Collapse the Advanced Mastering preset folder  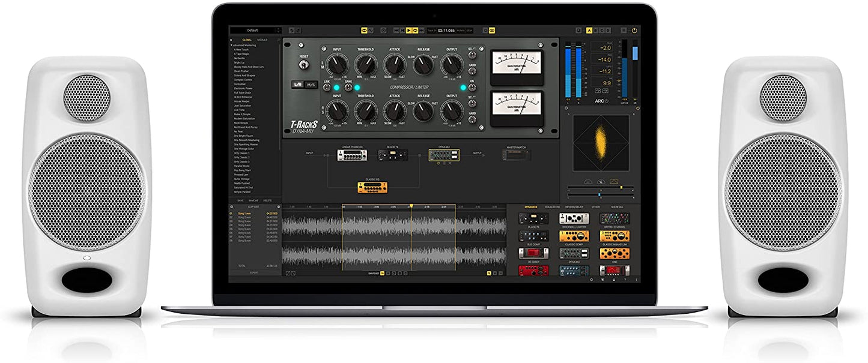click(232, 45)
